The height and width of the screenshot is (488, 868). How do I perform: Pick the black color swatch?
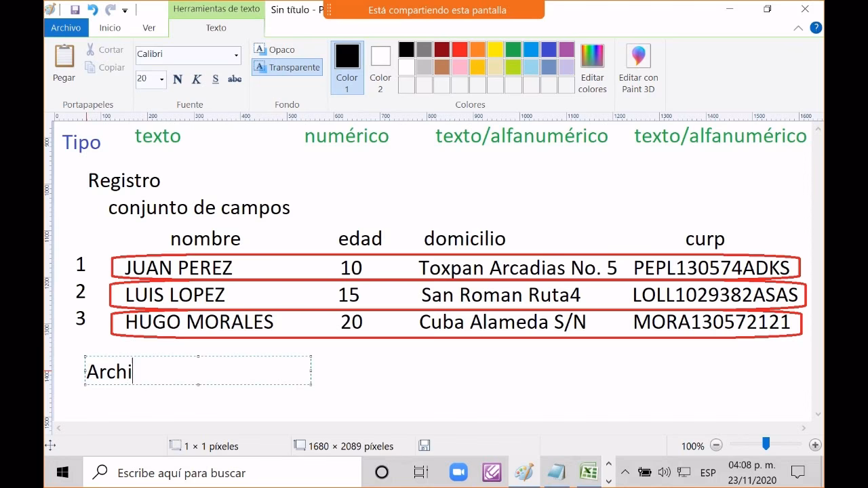click(406, 49)
